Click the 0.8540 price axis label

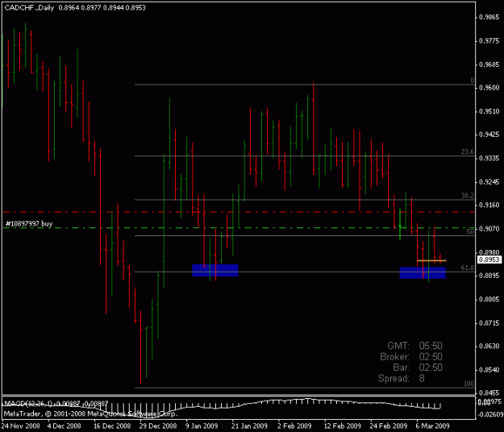click(489, 370)
